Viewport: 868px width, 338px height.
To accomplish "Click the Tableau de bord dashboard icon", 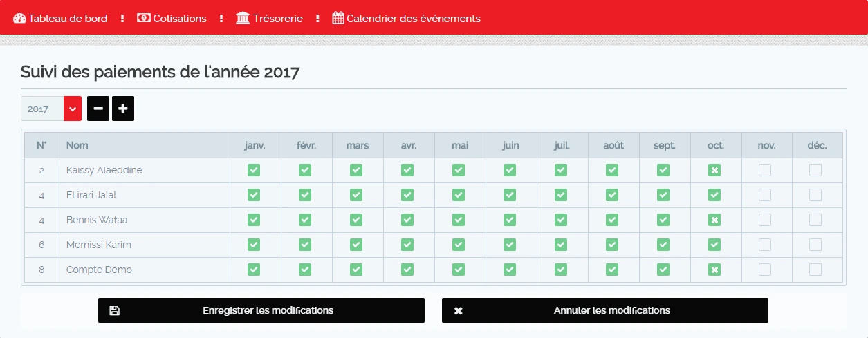I will tap(19, 19).
